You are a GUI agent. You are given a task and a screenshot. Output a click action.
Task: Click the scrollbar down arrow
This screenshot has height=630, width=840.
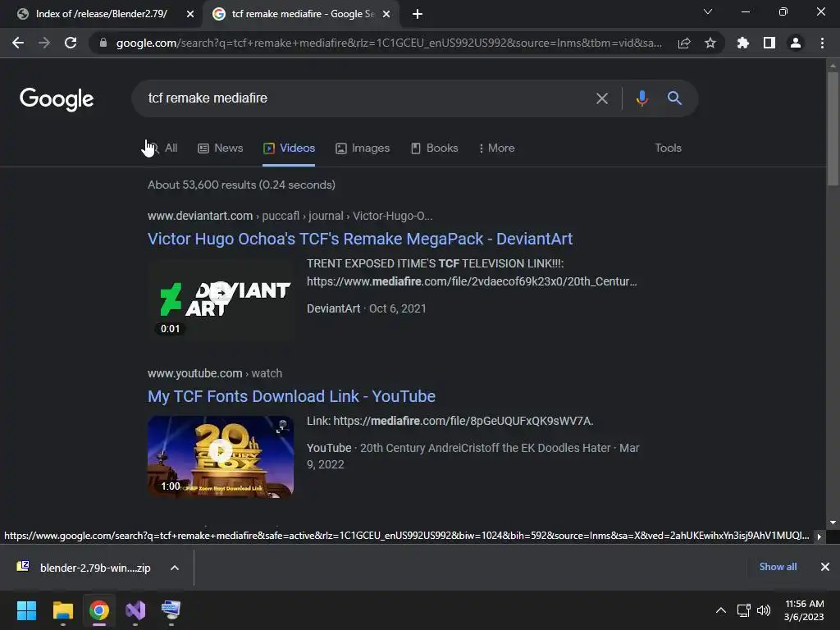(833, 523)
